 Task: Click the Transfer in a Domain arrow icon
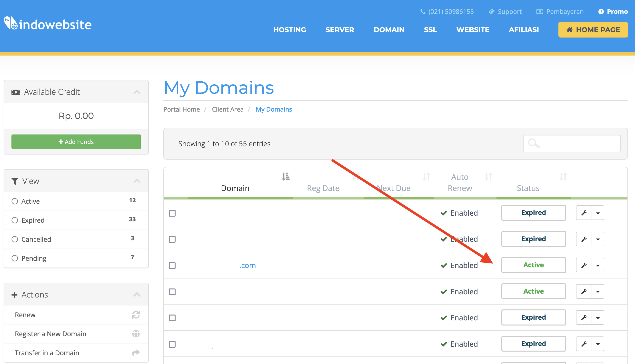point(136,353)
